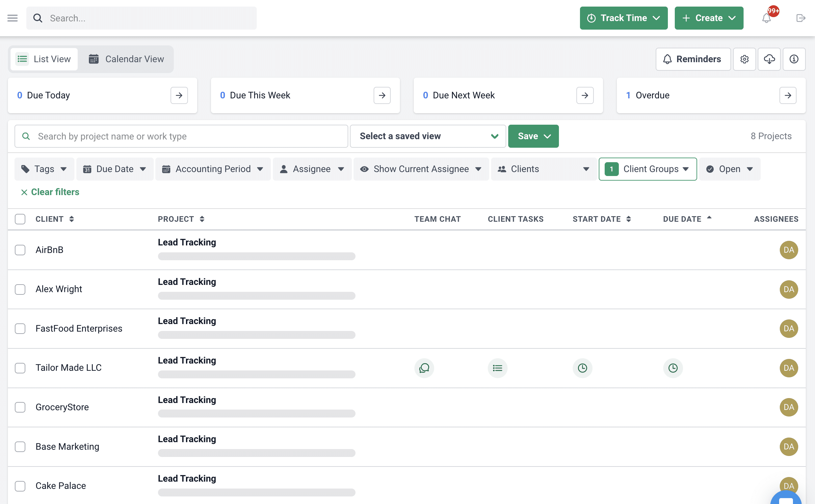Click Clear filters link

click(50, 192)
